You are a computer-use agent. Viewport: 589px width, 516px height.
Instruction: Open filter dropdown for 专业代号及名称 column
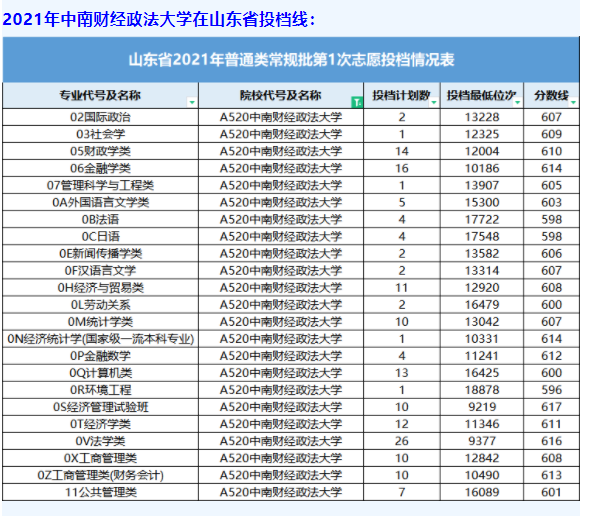point(192,102)
